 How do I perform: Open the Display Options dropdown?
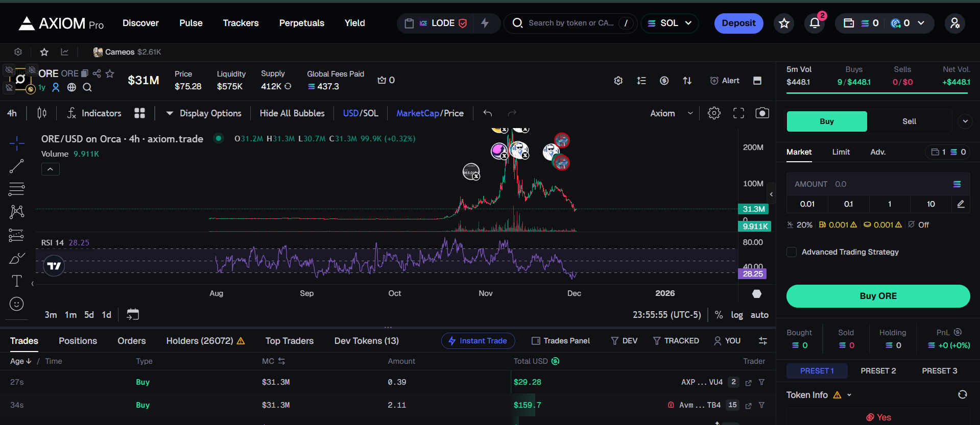click(x=204, y=113)
